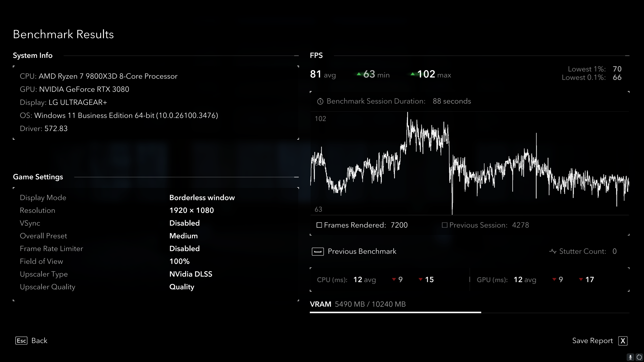Screen dimensions: 644x362
Task: Click the VRAM usage bar
Action: (470, 312)
